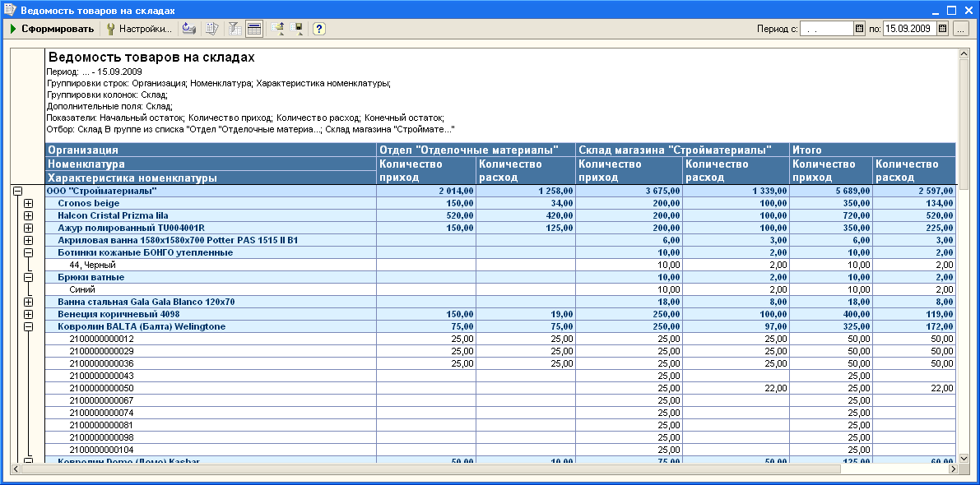The image size is (980, 485).
Task: Select row 2100000000043
Action: (500, 376)
